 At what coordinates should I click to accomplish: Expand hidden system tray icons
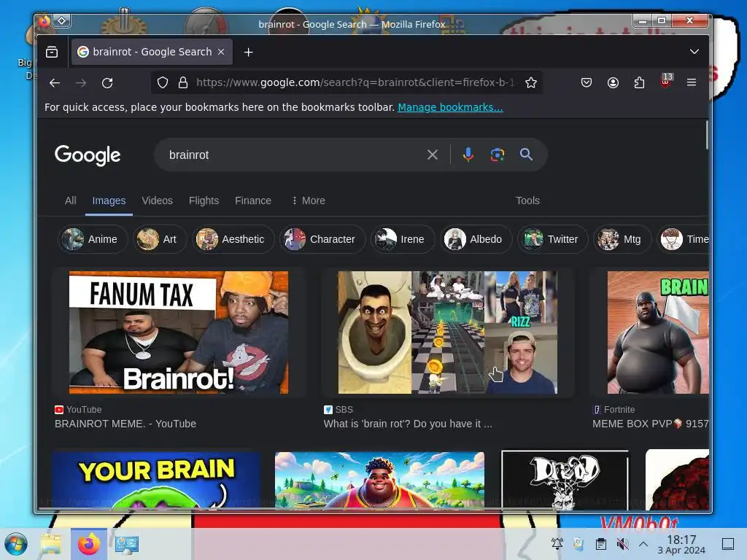pos(643,543)
